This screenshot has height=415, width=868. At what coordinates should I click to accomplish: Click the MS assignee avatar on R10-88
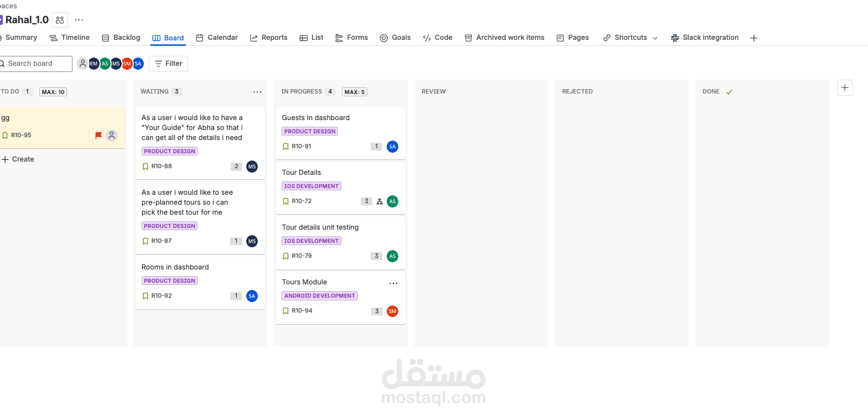252,167
